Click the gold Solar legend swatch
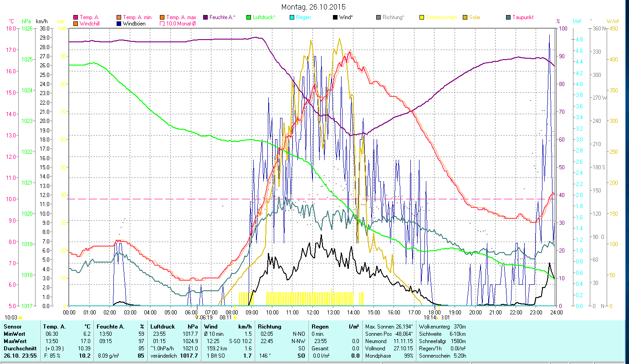629x364 pixels. [465, 17]
